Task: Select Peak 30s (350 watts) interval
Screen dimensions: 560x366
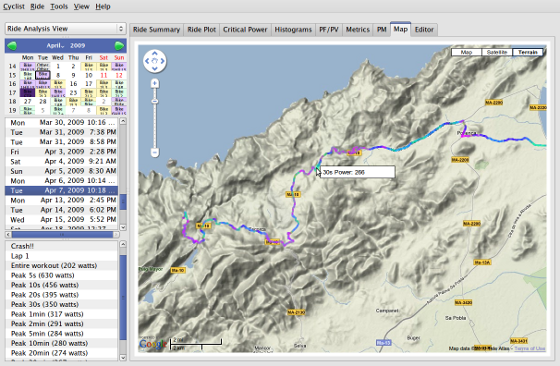Action: tap(61, 304)
